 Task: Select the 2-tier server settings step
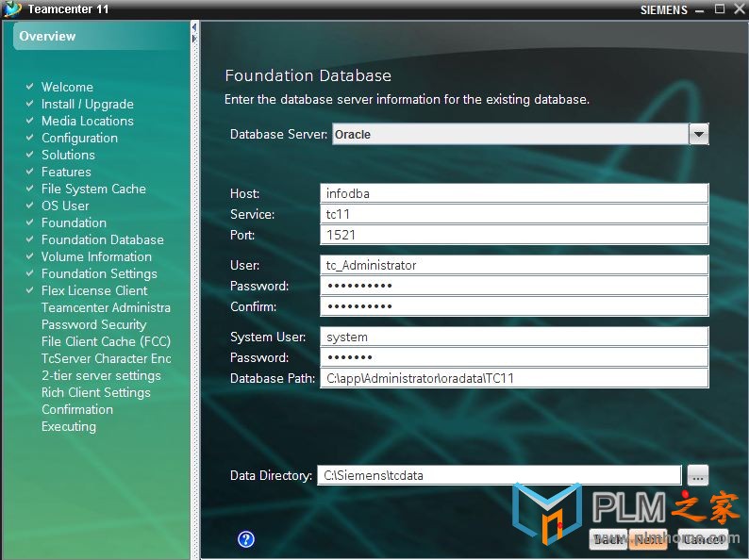point(101,375)
